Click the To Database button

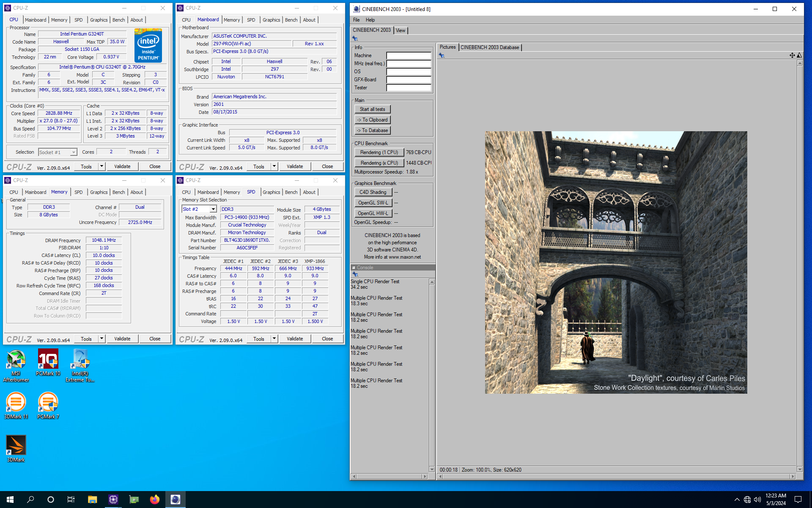[372, 130]
